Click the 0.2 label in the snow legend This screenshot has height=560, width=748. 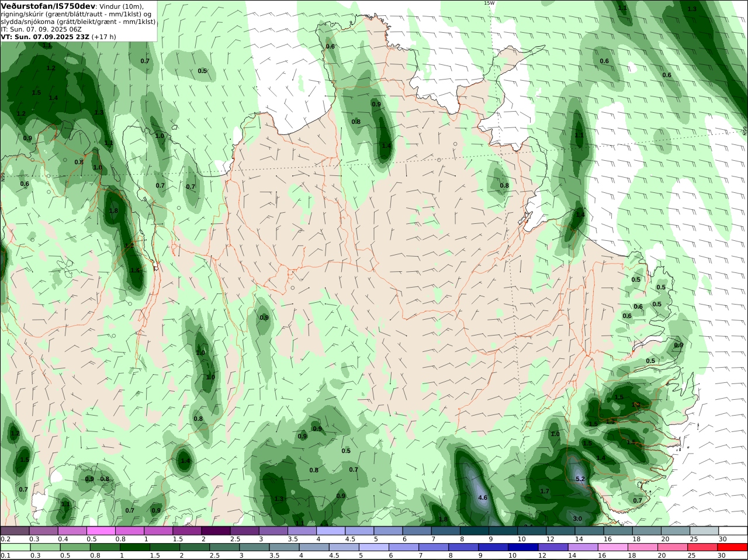pyautogui.click(x=5, y=539)
